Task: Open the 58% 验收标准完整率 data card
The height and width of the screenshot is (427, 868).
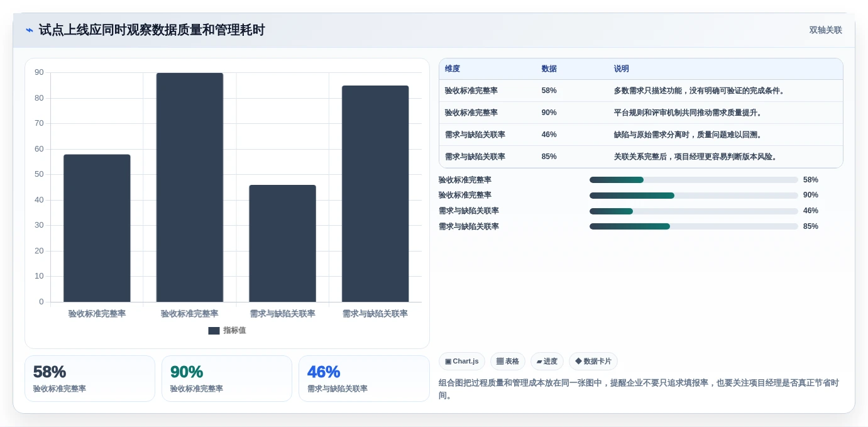Action: coord(90,379)
